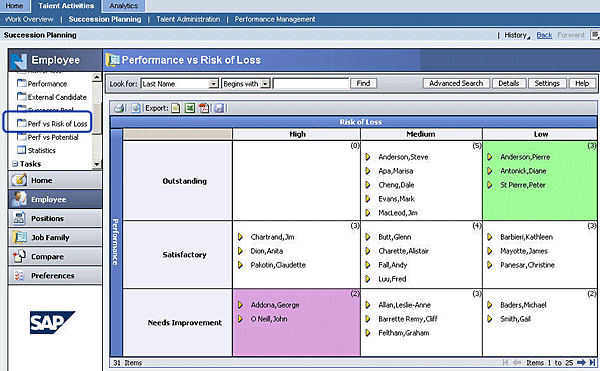Click the previous-page navigation arrow

[x=517, y=363]
